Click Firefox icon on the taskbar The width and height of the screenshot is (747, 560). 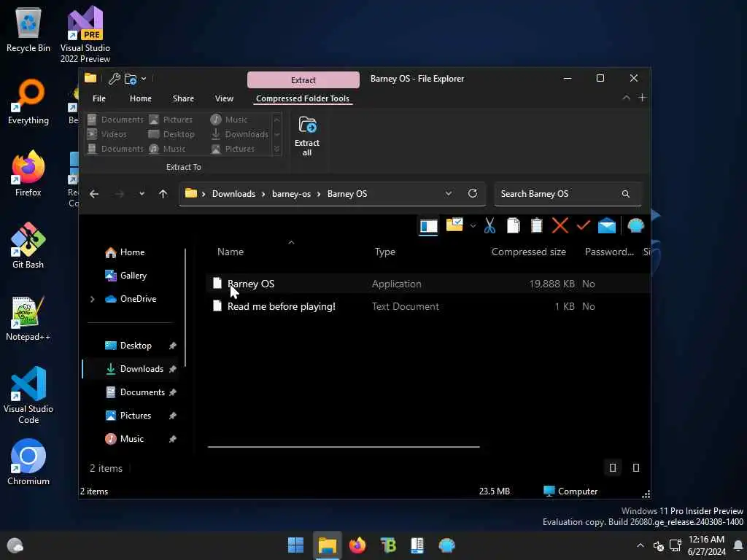point(357,545)
